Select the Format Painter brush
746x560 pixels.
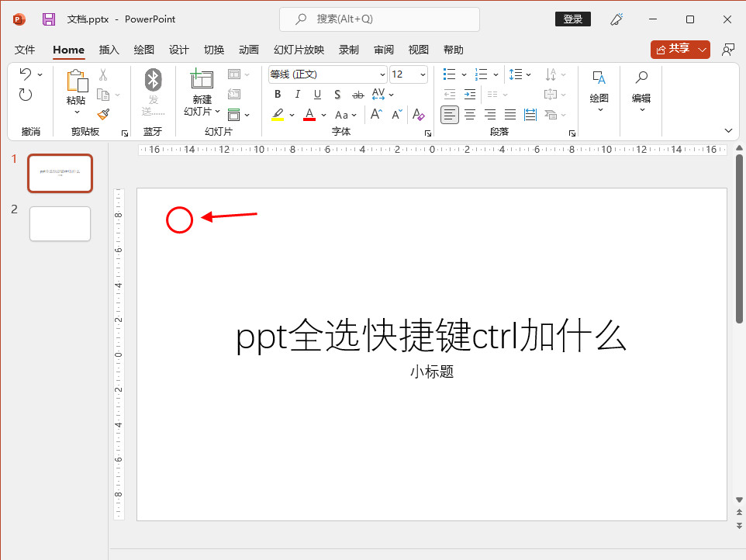pos(103,114)
